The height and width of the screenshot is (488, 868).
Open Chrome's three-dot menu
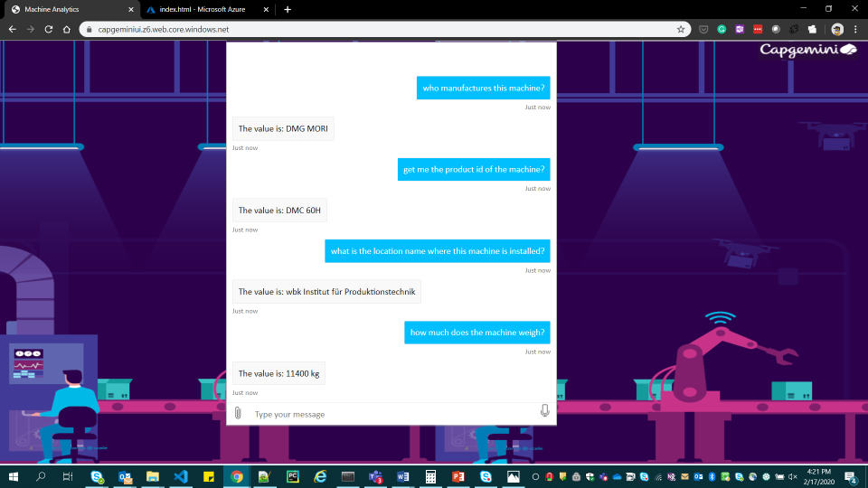pos(855,29)
